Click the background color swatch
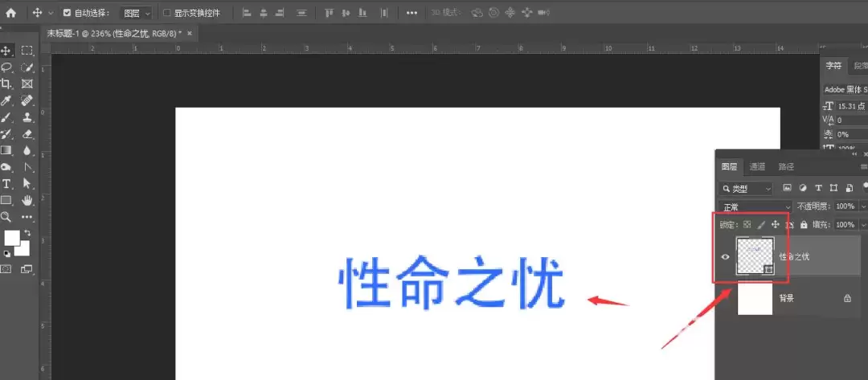This screenshot has height=380, width=868. coord(23,250)
